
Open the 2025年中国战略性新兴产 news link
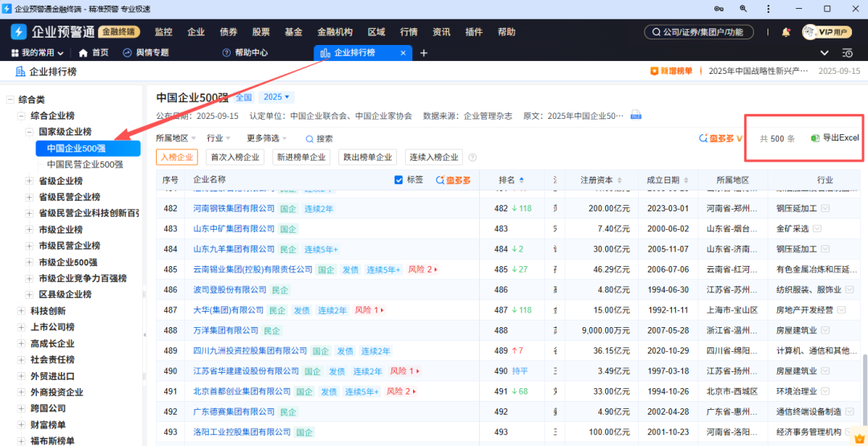pos(759,72)
